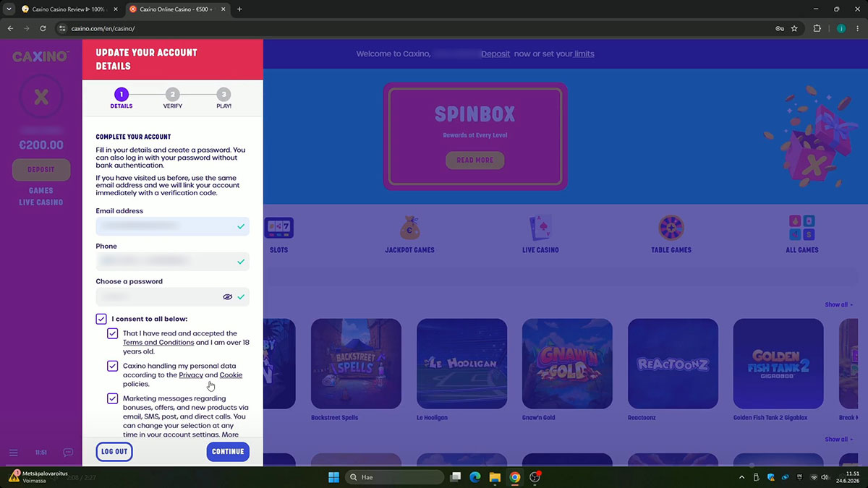Screen dimensions: 868x488
Task: Open the All Games grid icon
Action: (801, 228)
